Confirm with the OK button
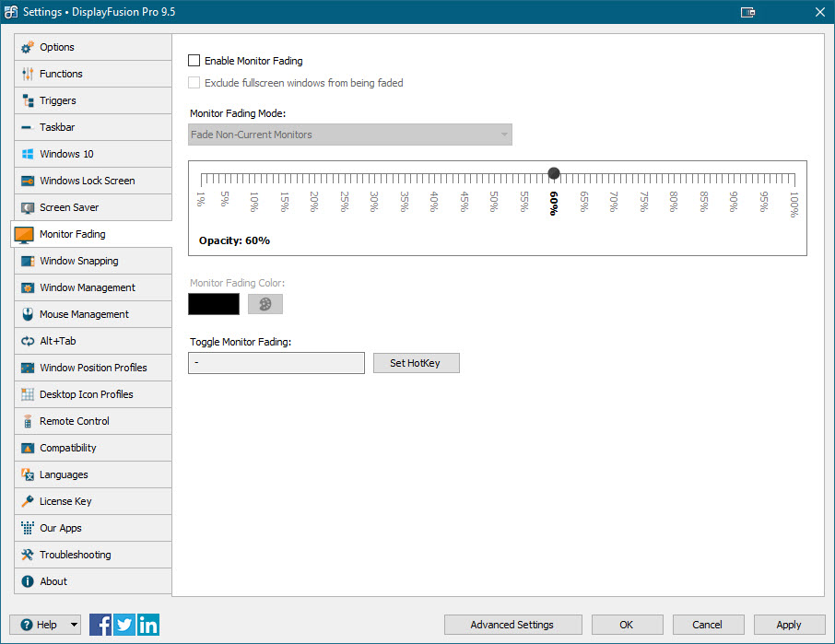The height and width of the screenshot is (644, 835). click(627, 625)
